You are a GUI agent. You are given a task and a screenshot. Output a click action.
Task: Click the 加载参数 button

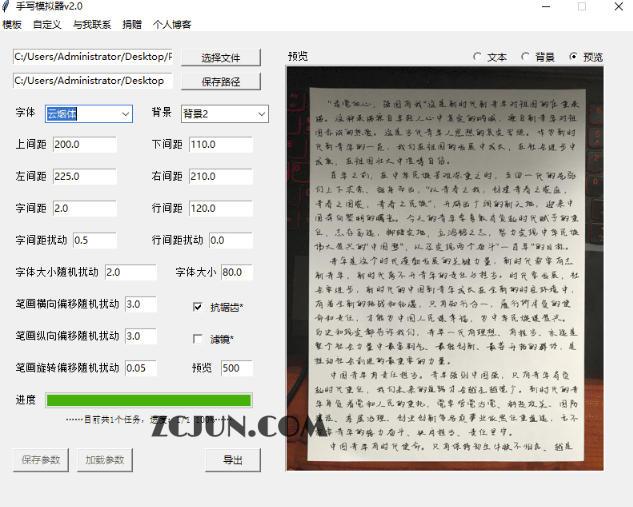click(x=105, y=460)
